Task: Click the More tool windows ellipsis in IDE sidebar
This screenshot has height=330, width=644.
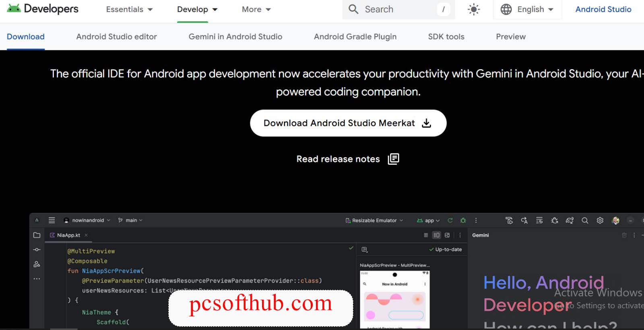Action: click(37, 278)
